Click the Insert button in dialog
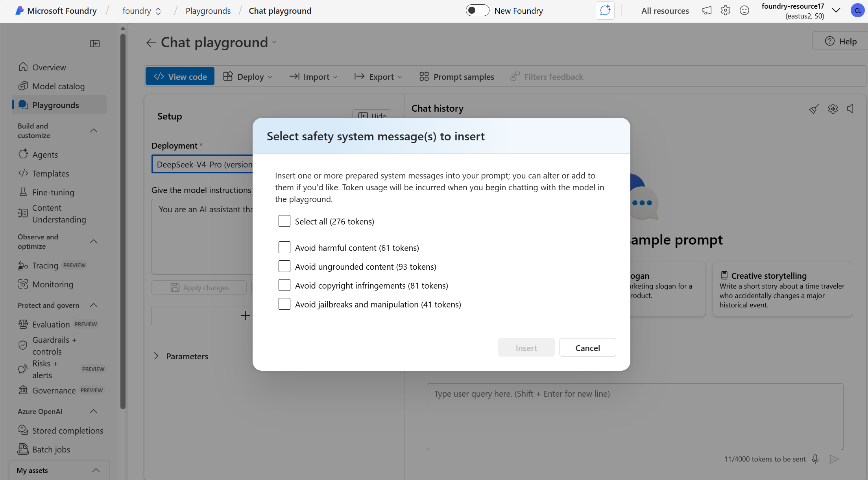 point(526,348)
